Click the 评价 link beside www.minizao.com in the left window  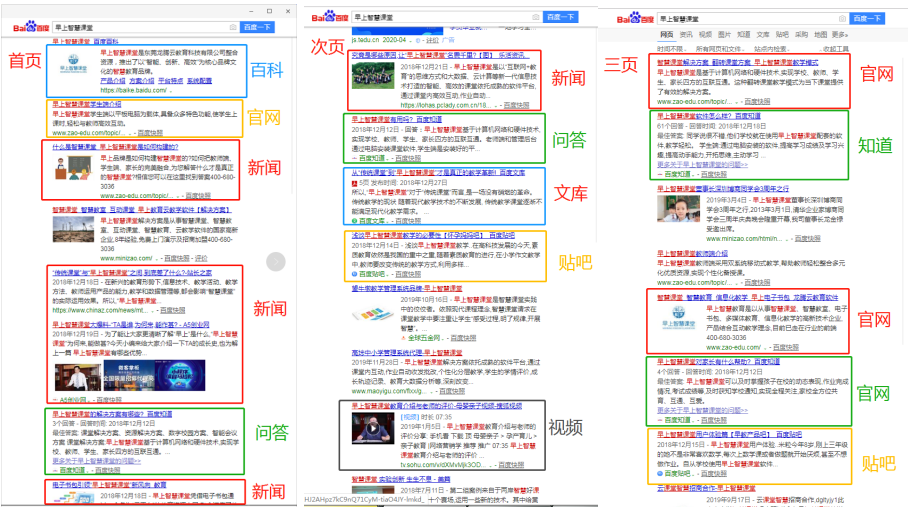(201, 258)
